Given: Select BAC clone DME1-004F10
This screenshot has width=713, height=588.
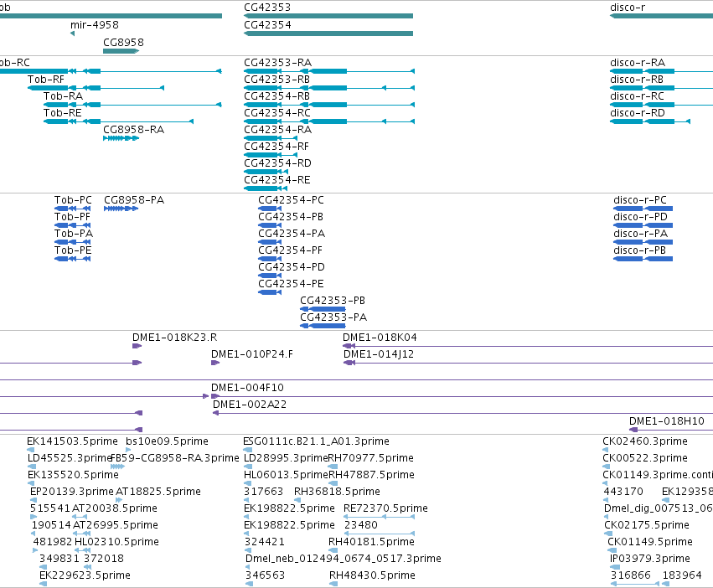Looking at the screenshot, I should click(x=462, y=396).
